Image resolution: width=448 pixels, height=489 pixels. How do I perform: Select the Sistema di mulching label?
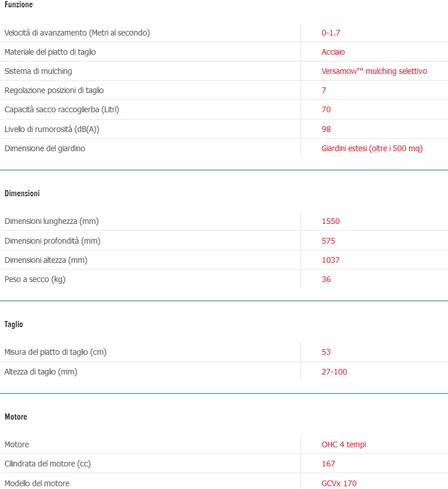point(38,71)
